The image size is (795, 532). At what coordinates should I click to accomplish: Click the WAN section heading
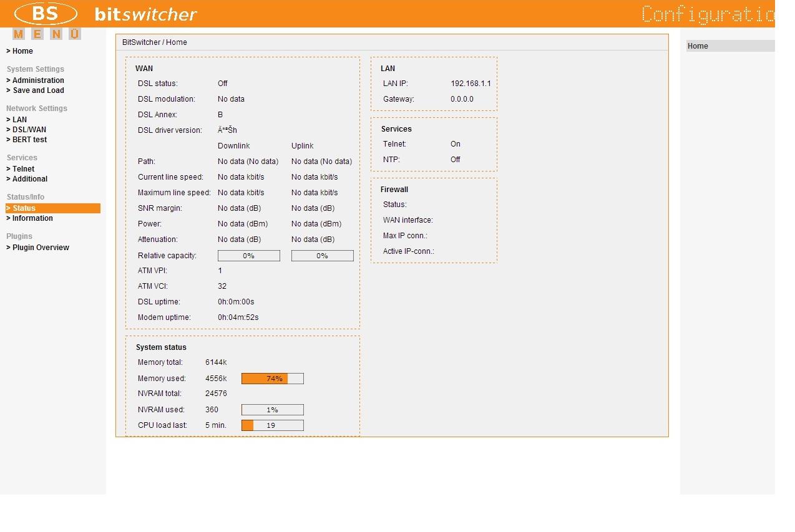pos(144,69)
